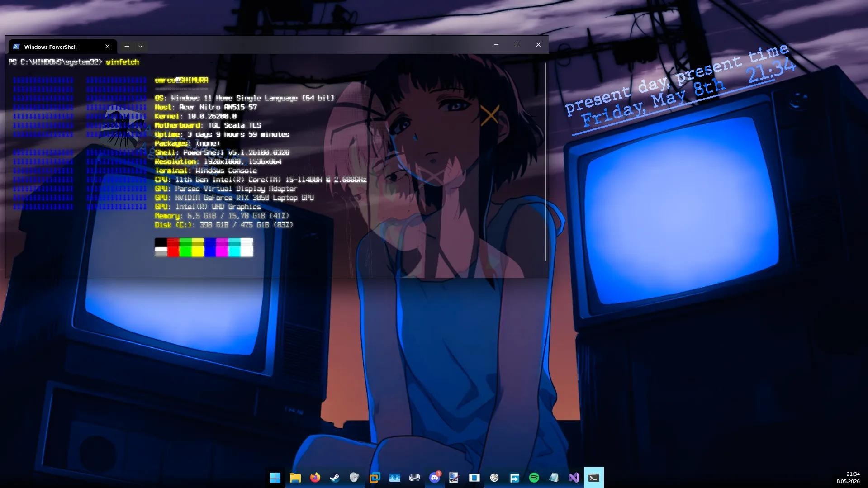Click the 'Terminal: Windows Console' line
The width and height of the screenshot is (868, 488).
click(x=206, y=171)
